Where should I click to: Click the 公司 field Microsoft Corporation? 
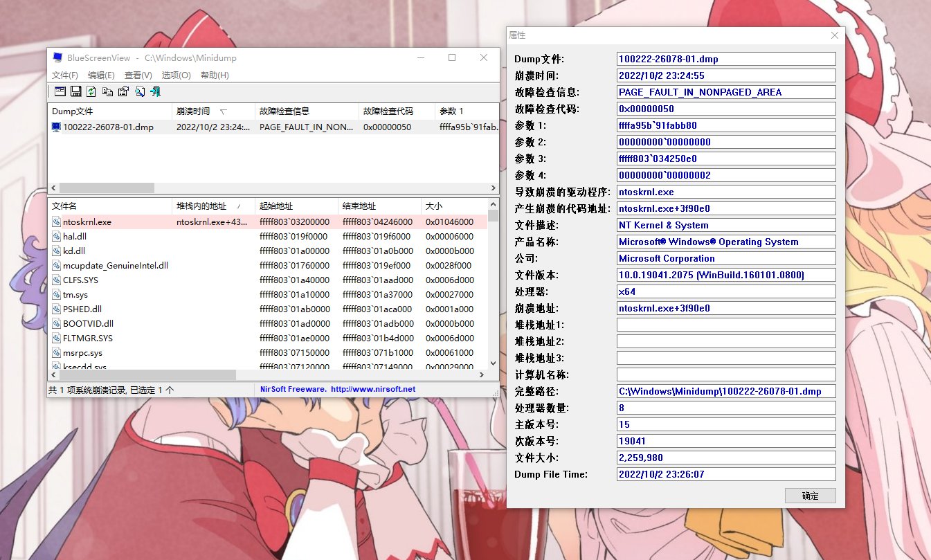pos(726,258)
